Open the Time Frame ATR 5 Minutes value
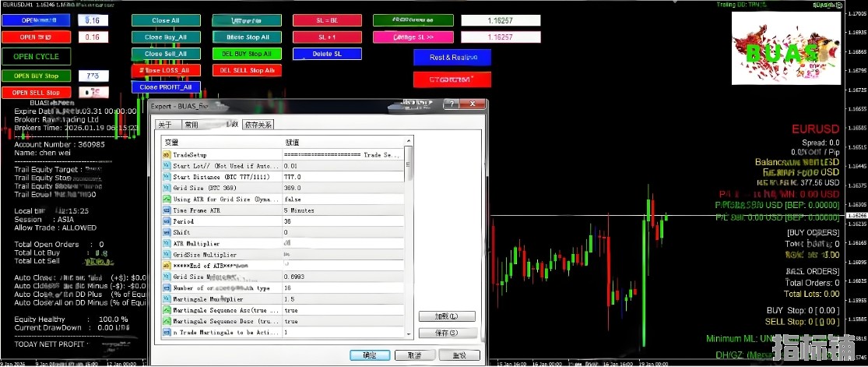Image resolution: width=868 pixels, height=367 pixels. pyautogui.click(x=343, y=210)
